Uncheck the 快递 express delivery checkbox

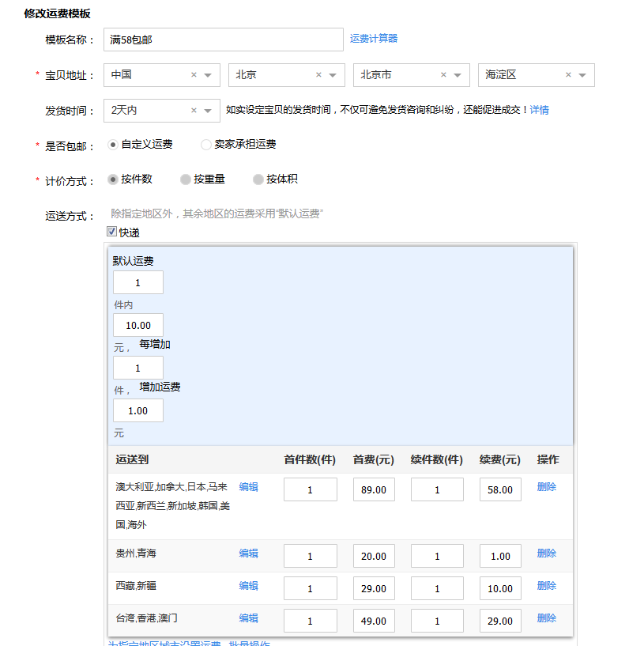(112, 232)
